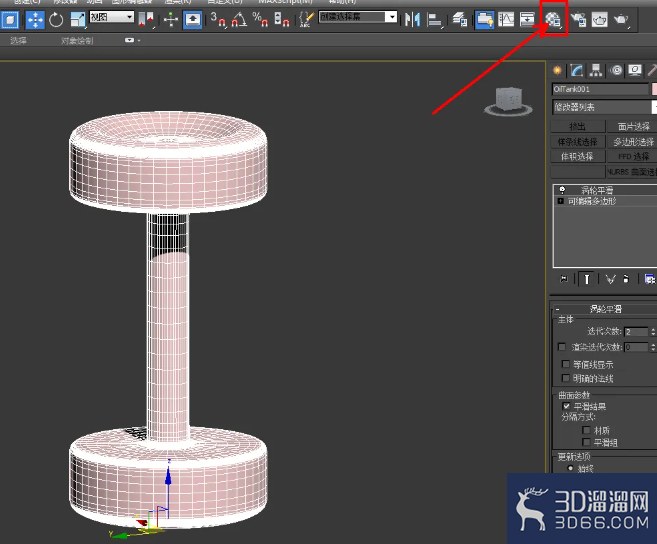Open the Render Setup icon

(x=579, y=19)
